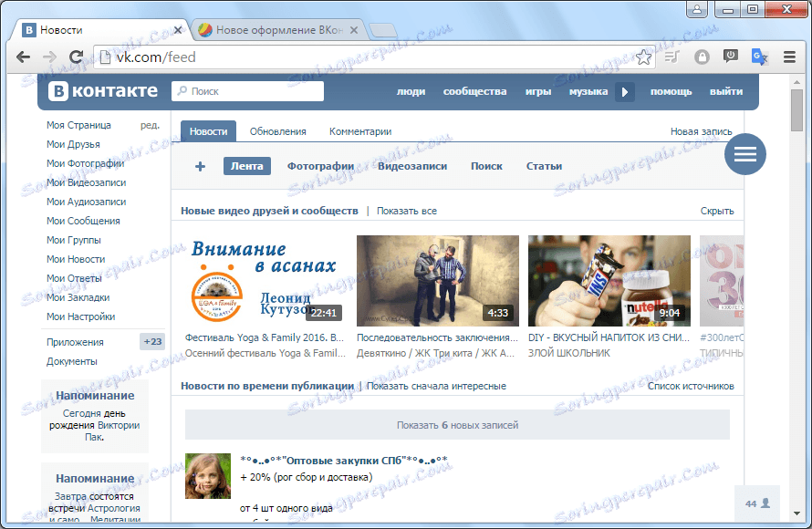Open the blue circular hamburger menu in feed

coord(745,154)
